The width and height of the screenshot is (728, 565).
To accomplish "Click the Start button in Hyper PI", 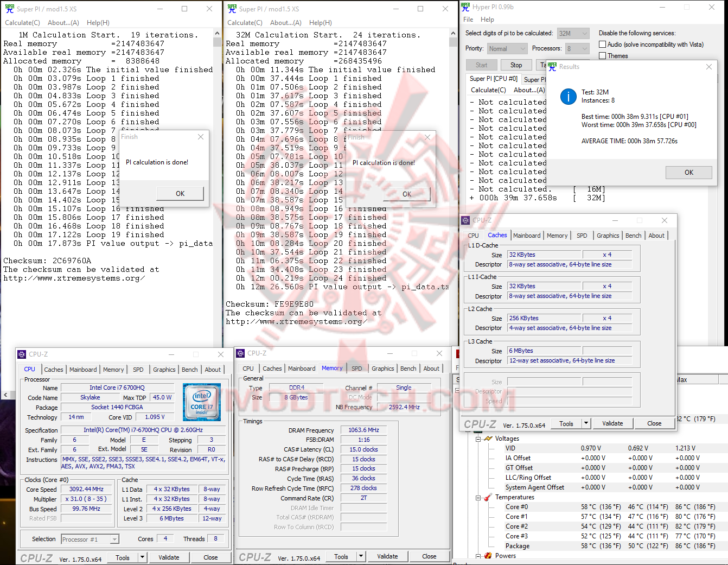I will 482,65.
